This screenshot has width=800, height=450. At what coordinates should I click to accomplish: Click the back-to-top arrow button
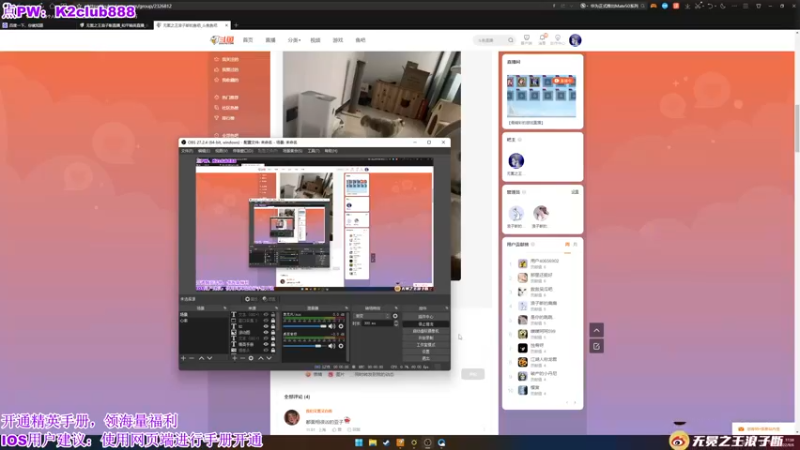click(x=596, y=330)
